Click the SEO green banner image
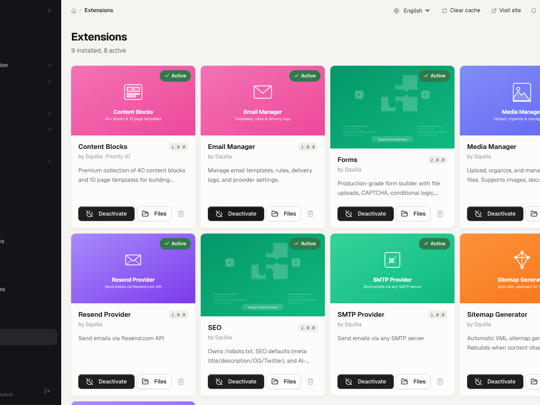This screenshot has width=540, height=405. click(x=263, y=275)
